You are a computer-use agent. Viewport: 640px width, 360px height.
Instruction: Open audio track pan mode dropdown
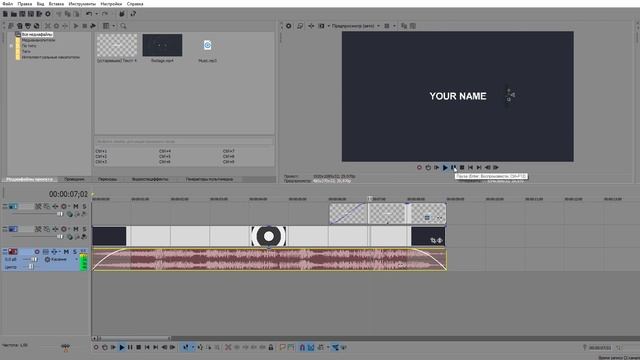click(76, 260)
